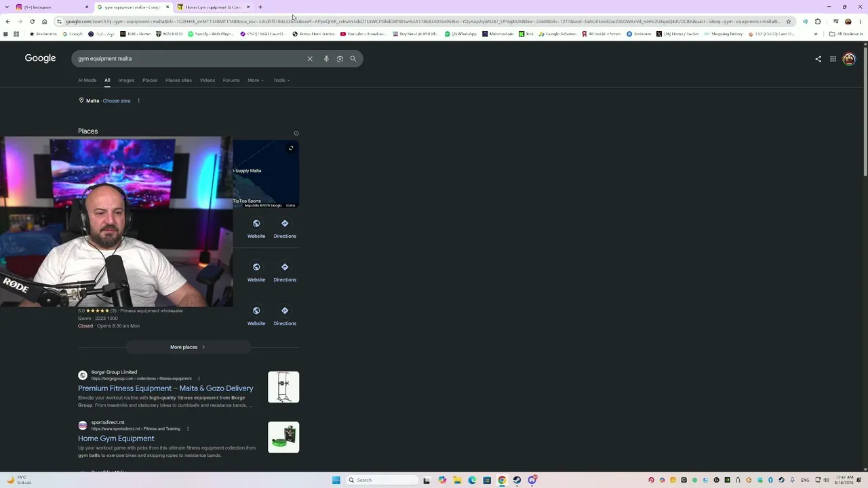Switch to the Forums tab
Screen dimensions: 868x488
231,81
